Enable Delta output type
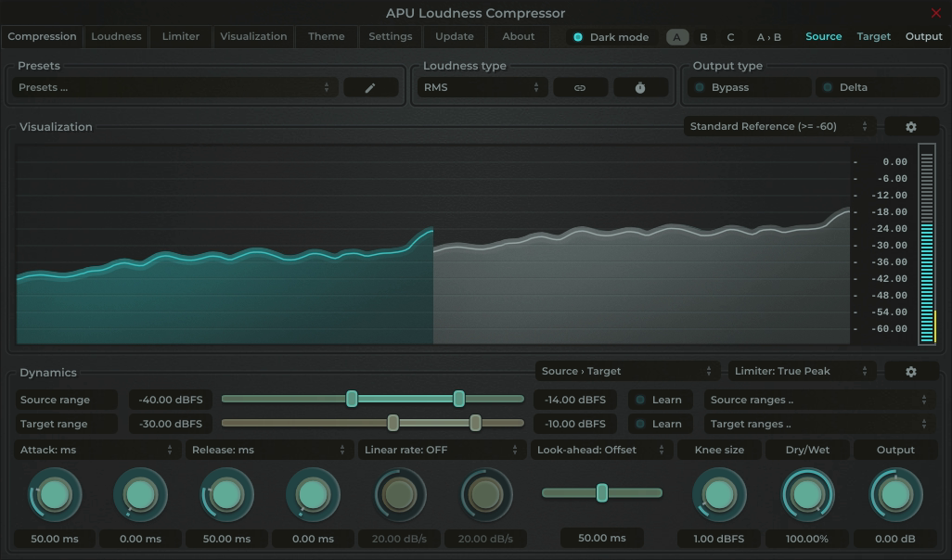Viewport: 952px width, 560px height. 878,87
